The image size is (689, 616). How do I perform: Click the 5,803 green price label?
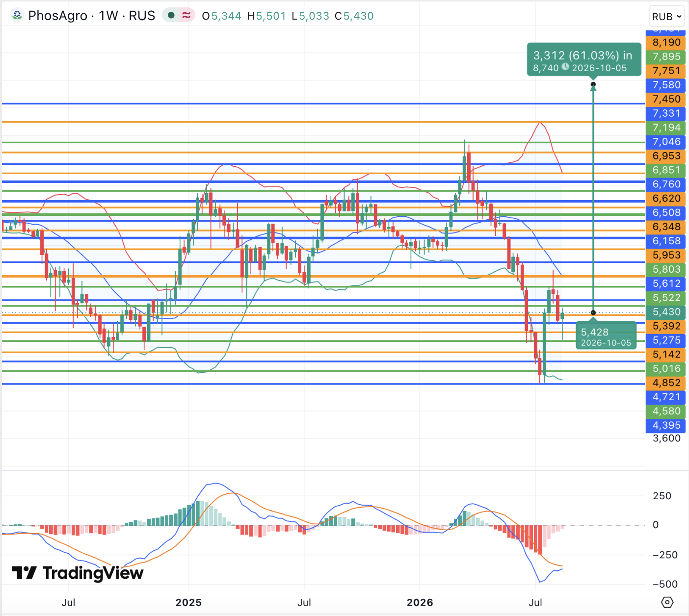click(x=666, y=270)
